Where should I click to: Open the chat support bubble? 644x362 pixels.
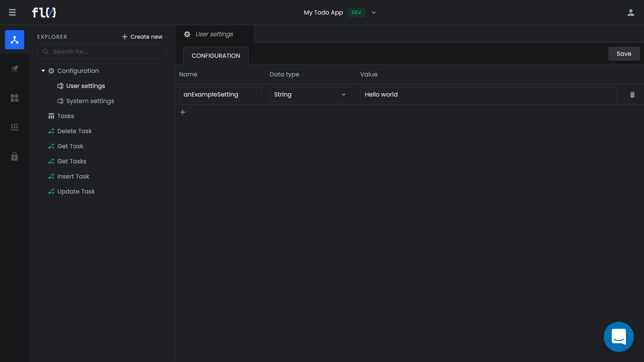(x=619, y=337)
